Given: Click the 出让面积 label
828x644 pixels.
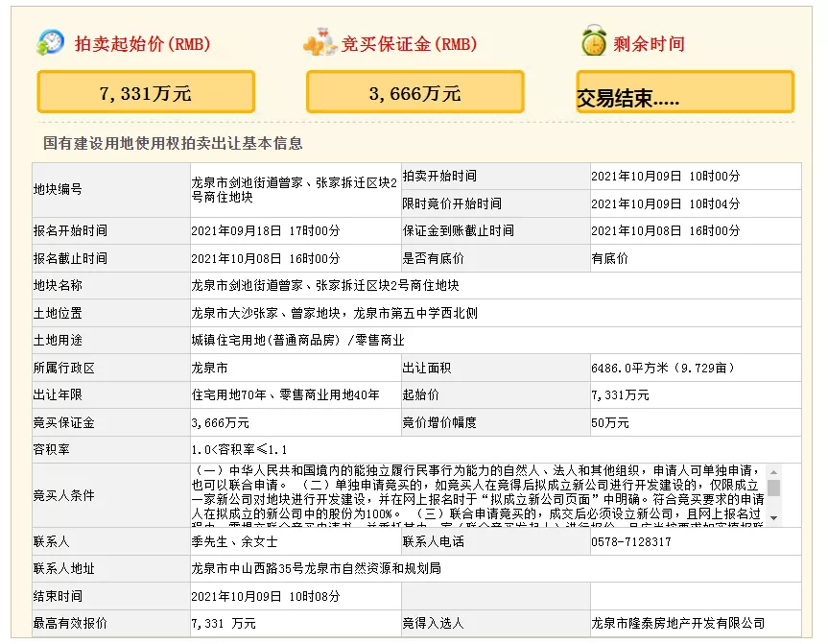Looking at the screenshot, I should 427,368.
